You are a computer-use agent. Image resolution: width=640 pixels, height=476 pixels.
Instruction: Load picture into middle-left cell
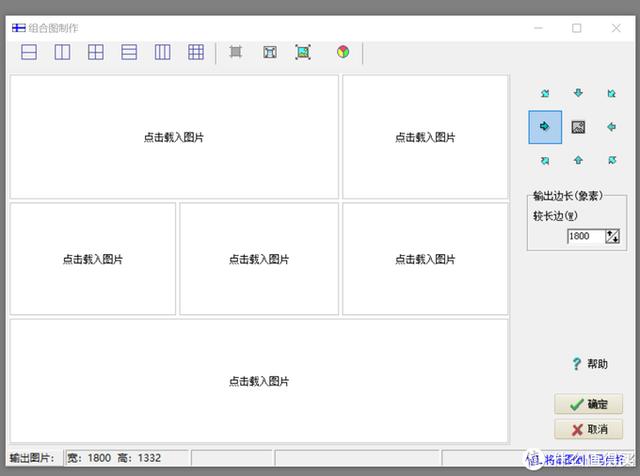click(93, 259)
